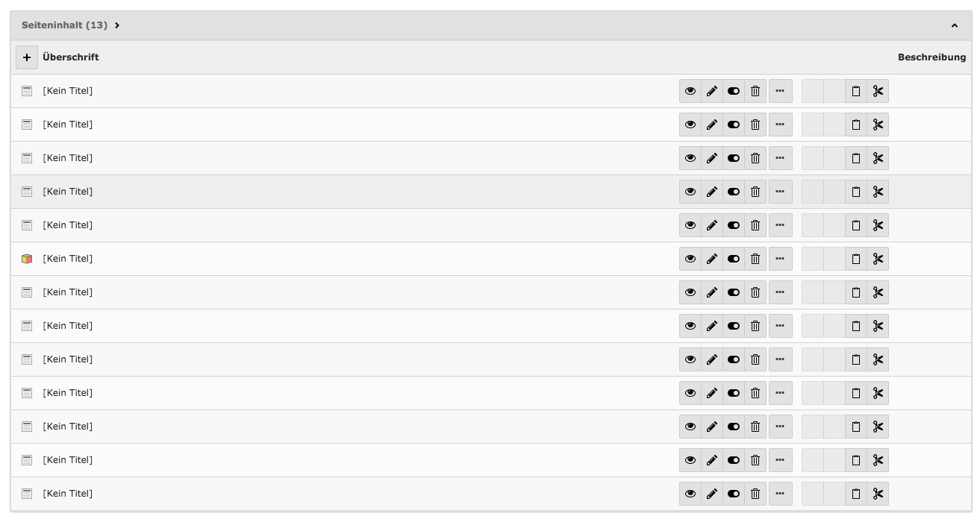Click the colored cube icon of sixth row
The width and height of the screenshot is (980, 525).
coord(27,259)
